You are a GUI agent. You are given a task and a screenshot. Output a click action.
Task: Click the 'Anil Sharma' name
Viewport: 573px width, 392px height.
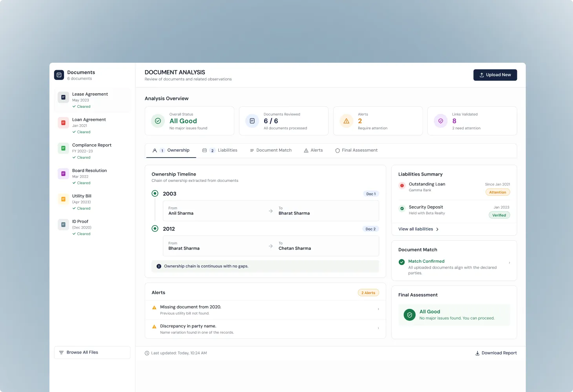pos(181,214)
